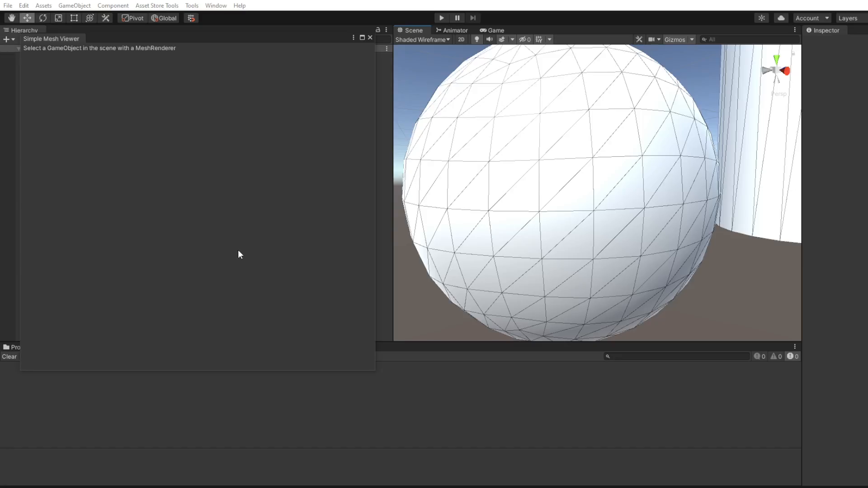
Task: Open the Help menu
Action: (x=240, y=5)
